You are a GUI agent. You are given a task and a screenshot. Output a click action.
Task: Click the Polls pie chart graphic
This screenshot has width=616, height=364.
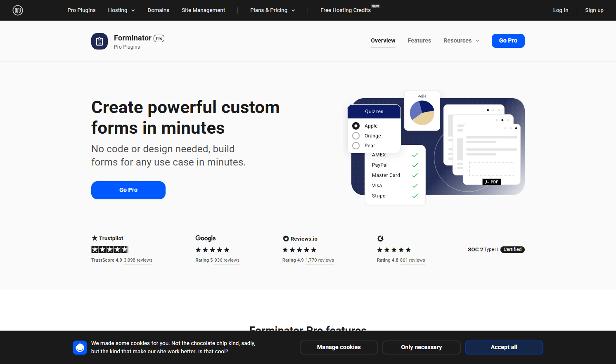(422, 113)
